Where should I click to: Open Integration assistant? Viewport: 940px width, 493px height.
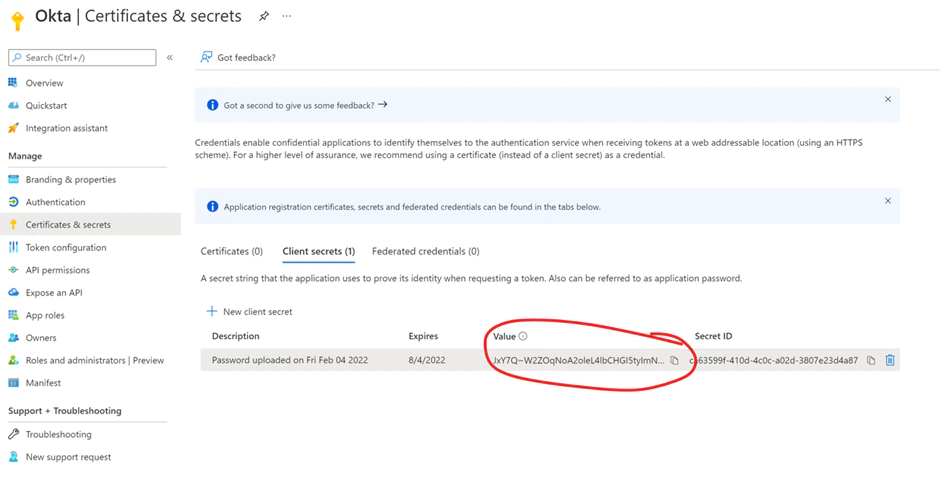(67, 128)
